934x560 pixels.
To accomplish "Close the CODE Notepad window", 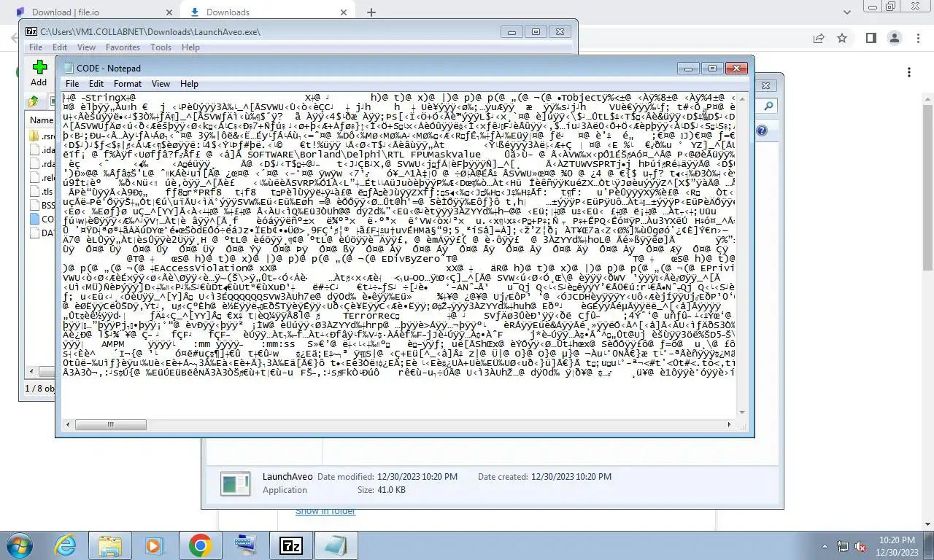I will coord(736,68).
